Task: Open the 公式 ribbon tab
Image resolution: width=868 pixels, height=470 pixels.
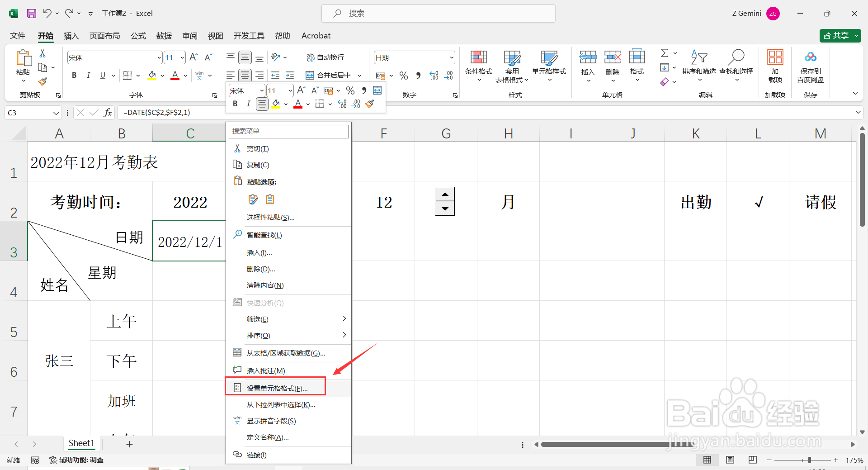Action: (x=138, y=36)
